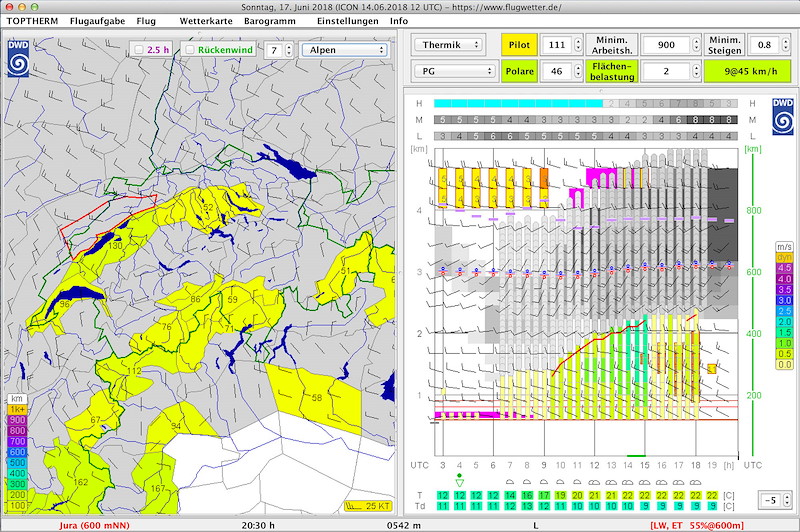The image size is (800, 532).
Task: Click the DWD logo in the barogram panel
Action: tap(783, 116)
